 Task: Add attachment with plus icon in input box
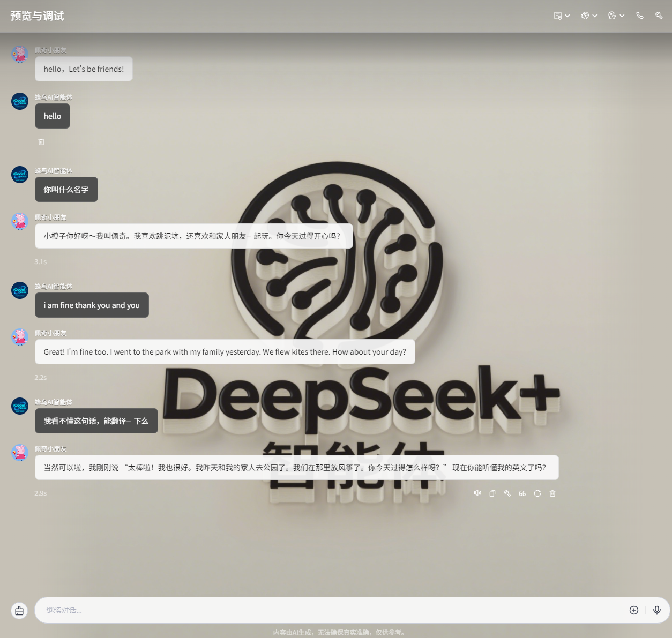click(634, 610)
